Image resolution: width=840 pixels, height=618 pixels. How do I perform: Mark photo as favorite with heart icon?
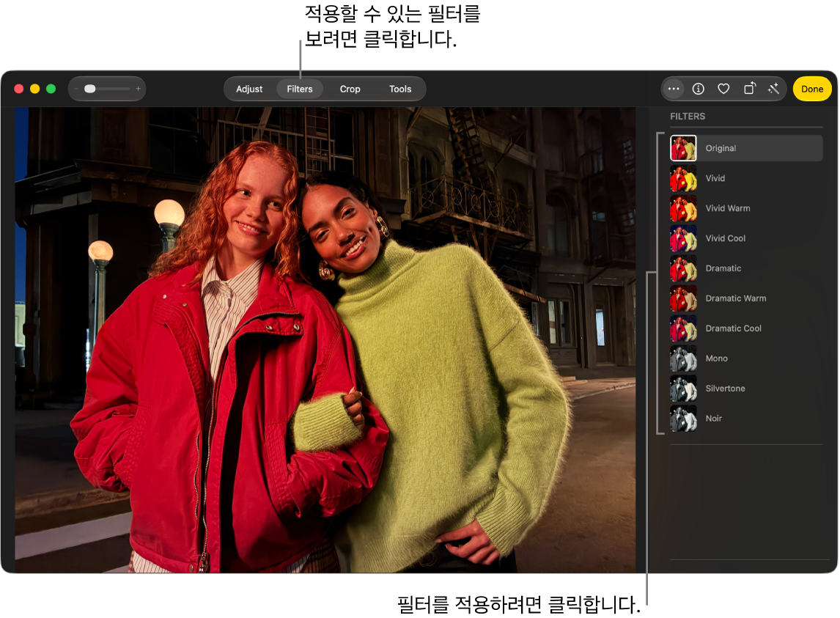point(723,89)
